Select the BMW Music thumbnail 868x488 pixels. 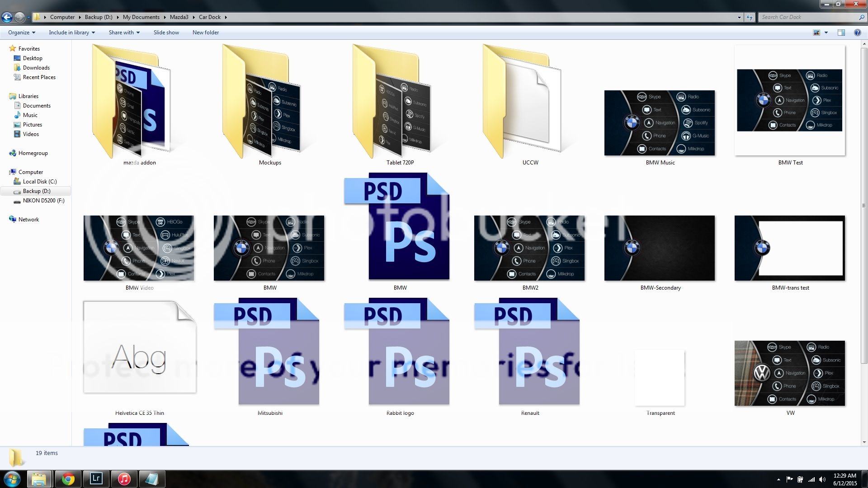point(660,123)
